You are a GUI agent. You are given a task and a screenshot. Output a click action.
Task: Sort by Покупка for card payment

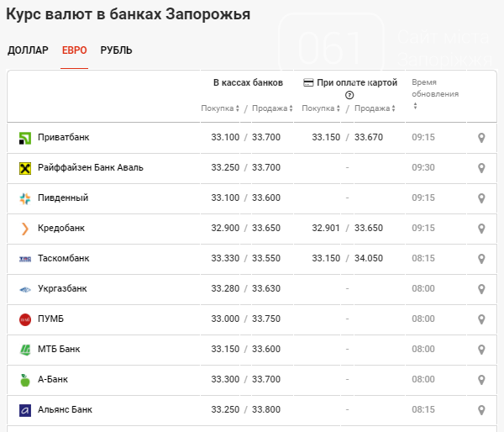coord(321,108)
